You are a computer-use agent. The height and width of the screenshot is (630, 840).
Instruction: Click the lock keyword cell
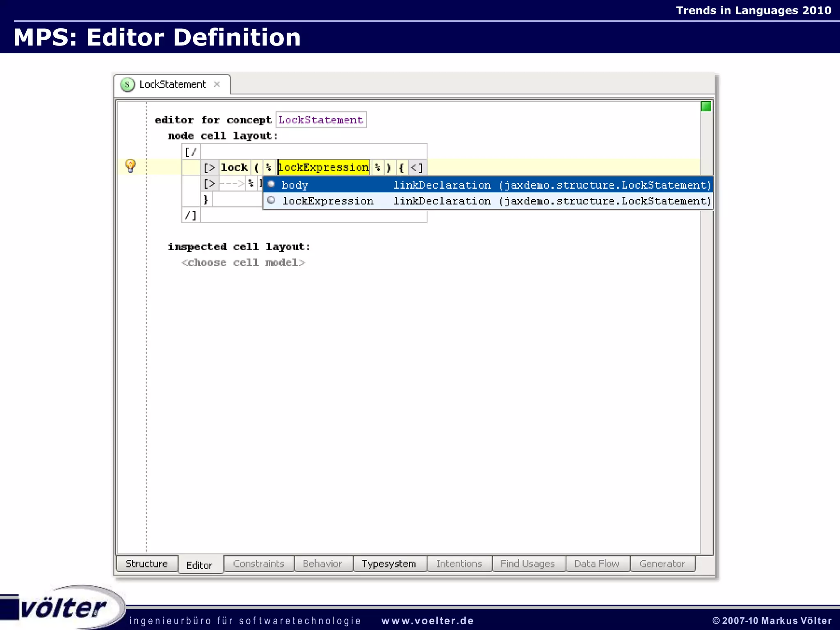pyautogui.click(x=234, y=167)
